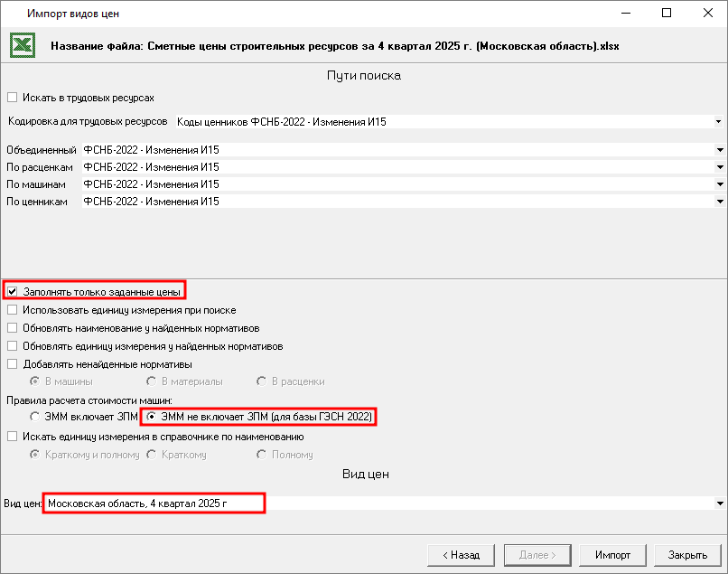Click the 'Вид цен' section heading
This screenshot has width=728, height=574.
coord(366,474)
